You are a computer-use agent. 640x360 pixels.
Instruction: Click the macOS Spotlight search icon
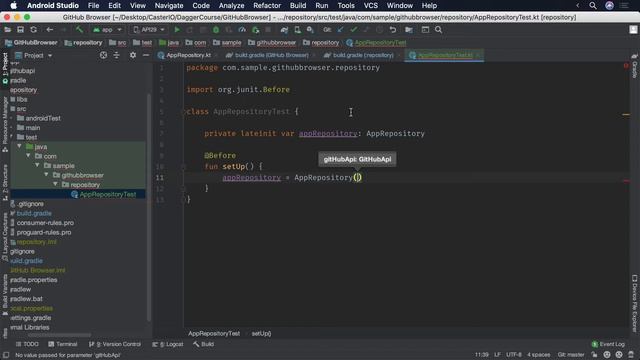pyautogui.click(x=593, y=6)
